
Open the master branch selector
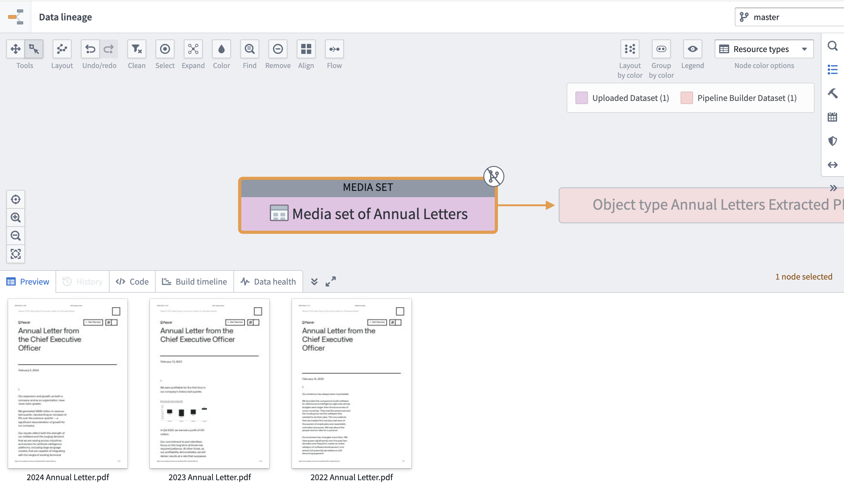(789, 17)
